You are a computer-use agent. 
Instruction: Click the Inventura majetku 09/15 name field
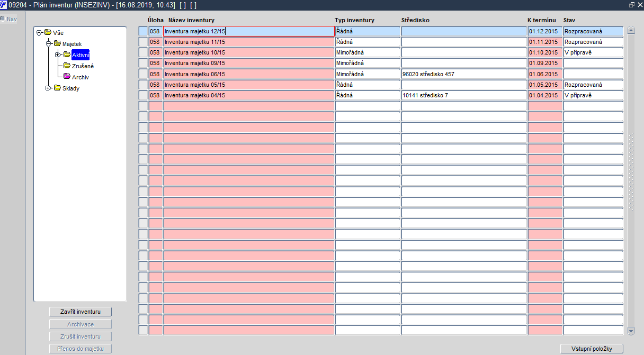pyautogui.click(x=249, y=63)
